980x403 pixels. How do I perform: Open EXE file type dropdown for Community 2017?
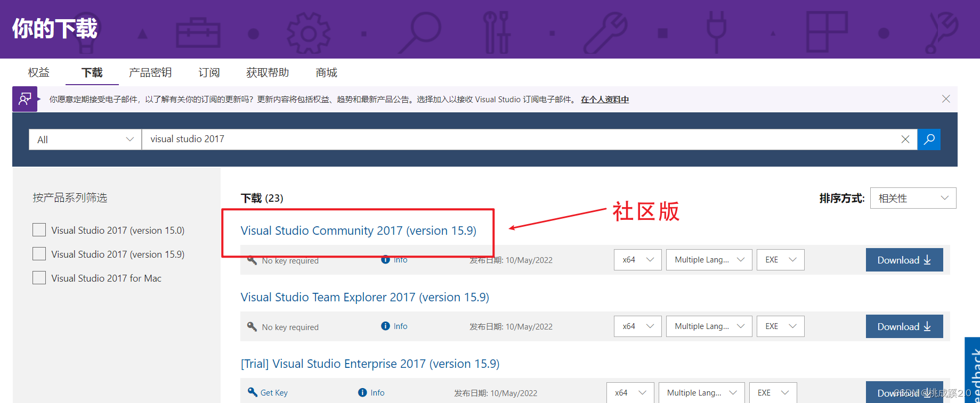pyautogui.click(x=781, y=260)
